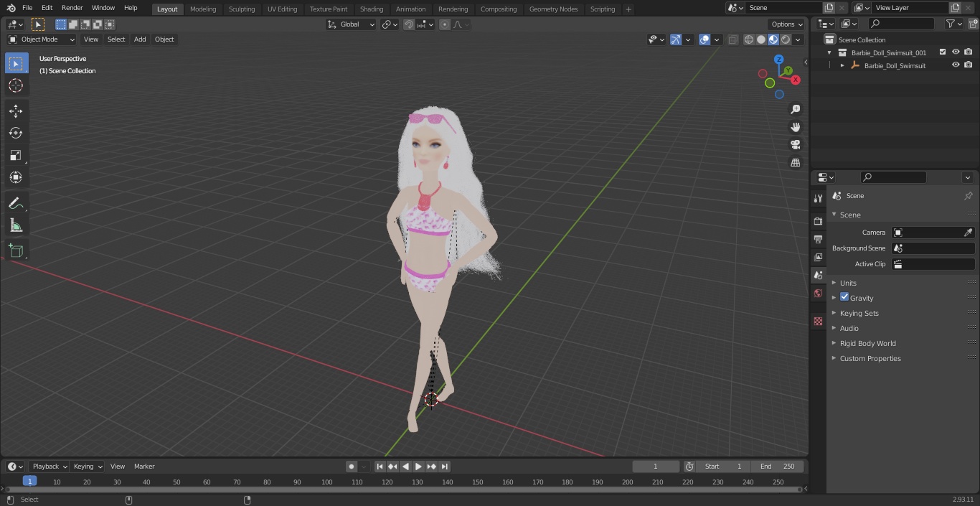Open the Output properties tab
The width and height of the screenshot is (980, 506).
(818, 239)
